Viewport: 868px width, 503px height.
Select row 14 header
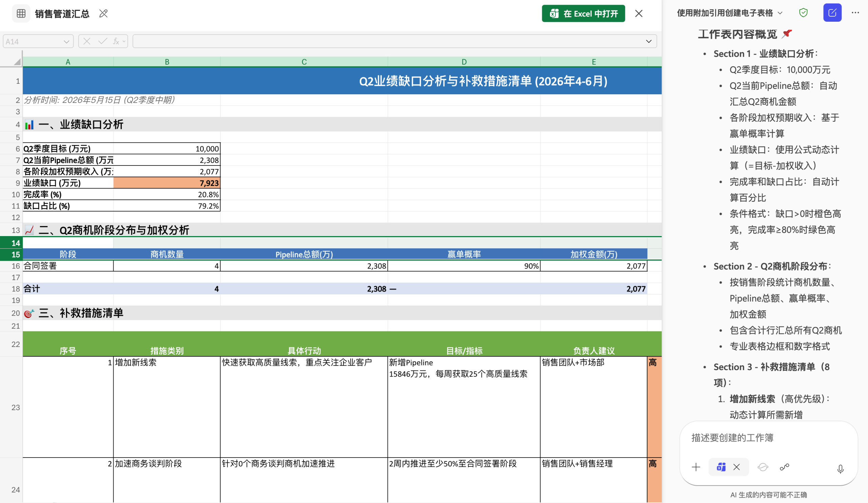click(12, 243)
